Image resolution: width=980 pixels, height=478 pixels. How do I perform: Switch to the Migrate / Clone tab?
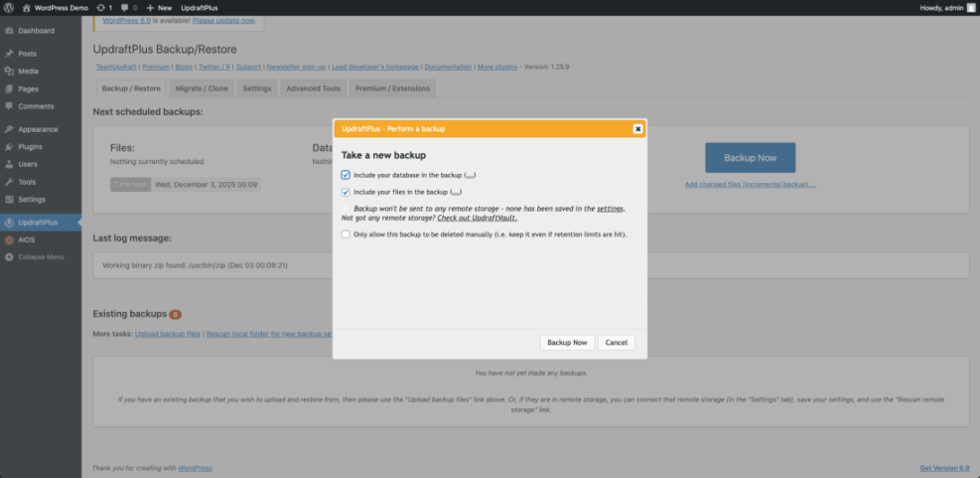[x=202, y=88]
